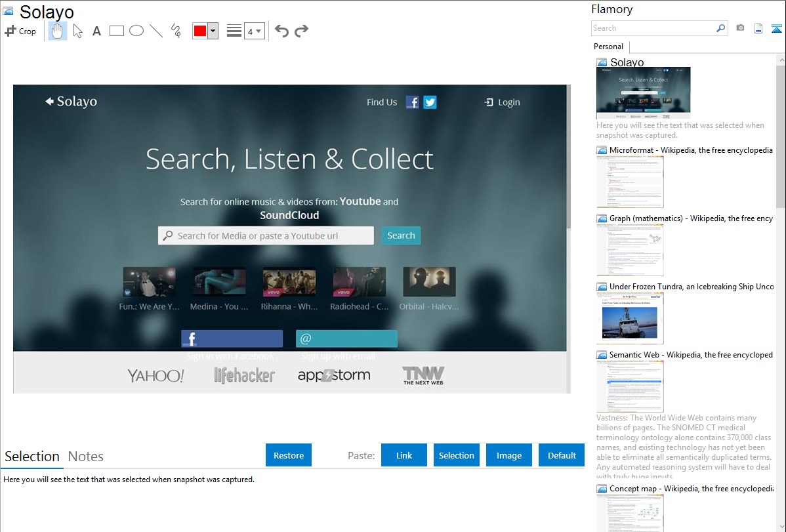Click the Facebook icon beside Find Us
Screen dimensions: 786x532
412,102
